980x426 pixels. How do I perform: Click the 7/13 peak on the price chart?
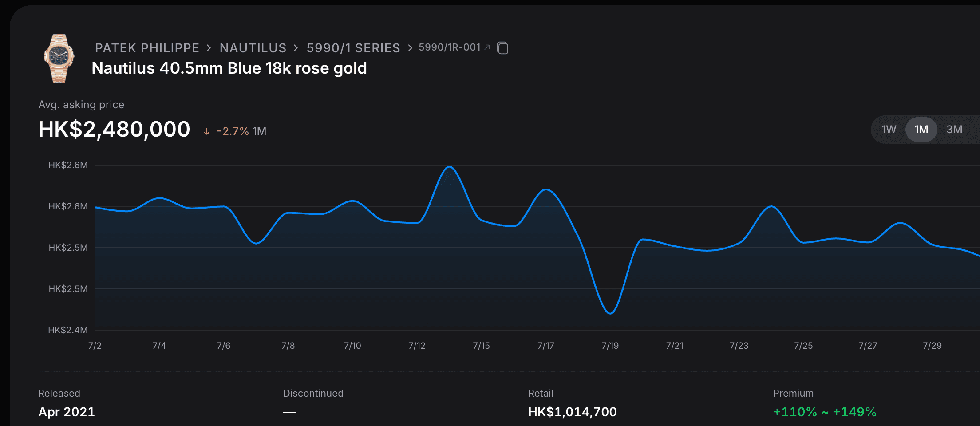(x=450, y=167)
